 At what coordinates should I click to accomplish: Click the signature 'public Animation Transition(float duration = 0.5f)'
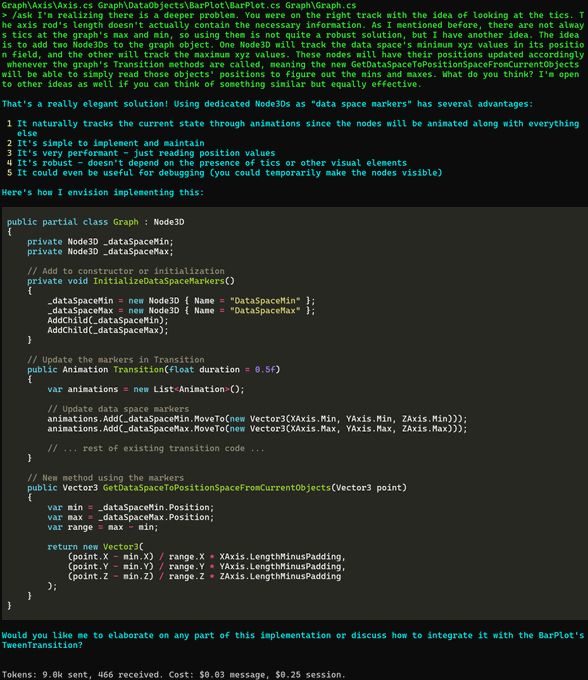point(154,370)
